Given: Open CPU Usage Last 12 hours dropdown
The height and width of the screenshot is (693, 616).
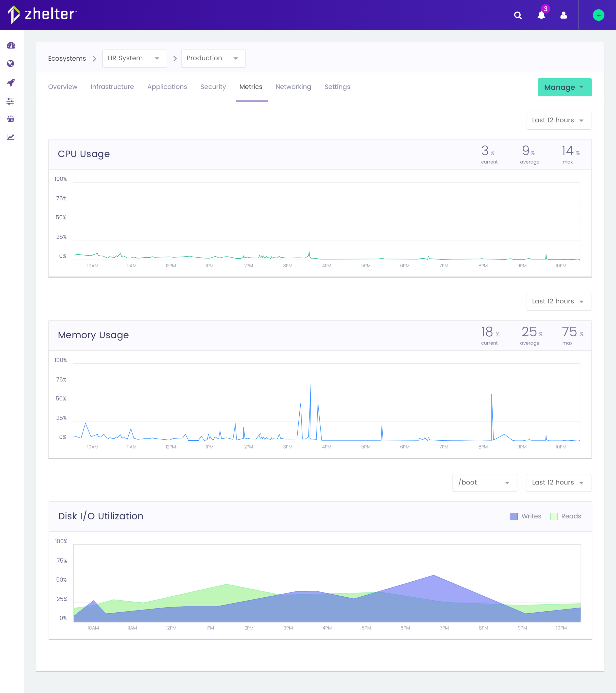Looking at the screenshot, I should click(x=558, y=120).
